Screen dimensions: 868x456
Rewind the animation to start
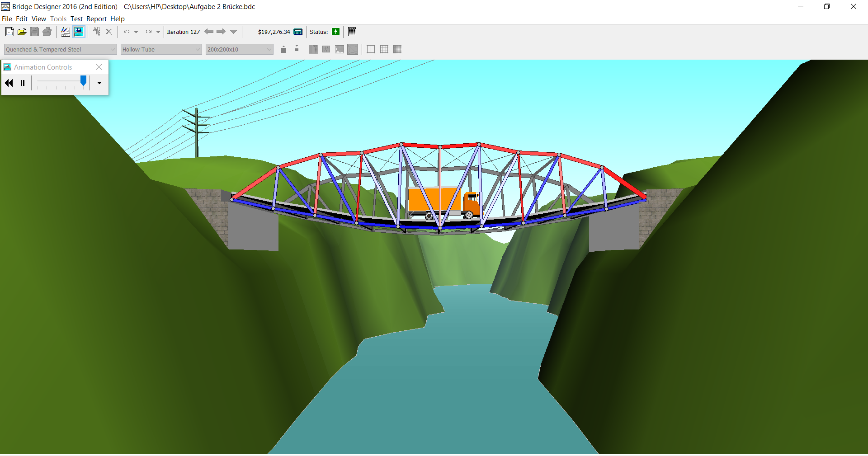coord(9,83)
